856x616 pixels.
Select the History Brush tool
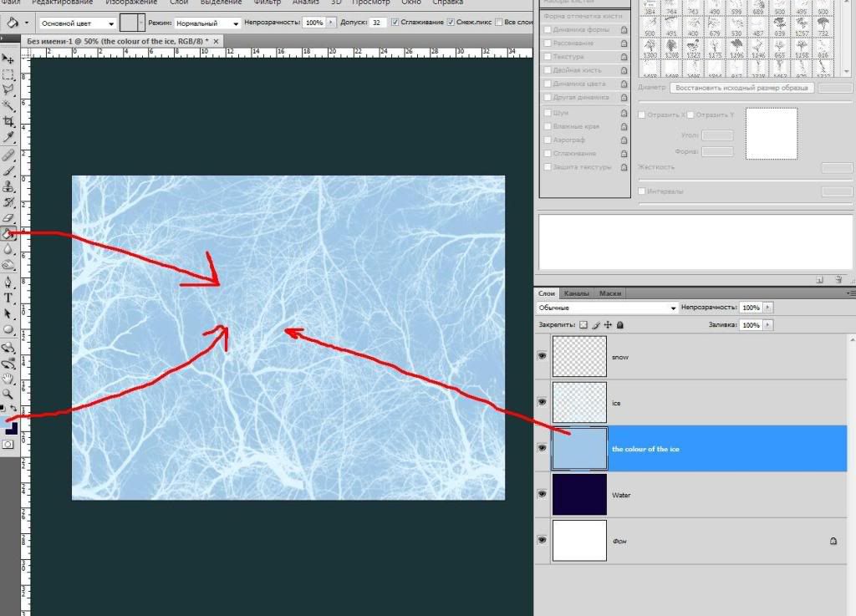(8, 203)
